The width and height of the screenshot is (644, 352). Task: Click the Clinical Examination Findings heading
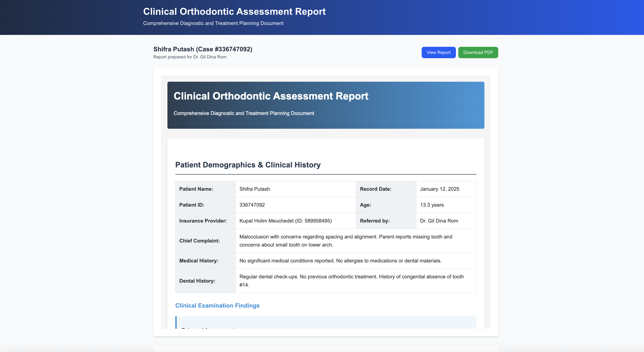(217, 306)
